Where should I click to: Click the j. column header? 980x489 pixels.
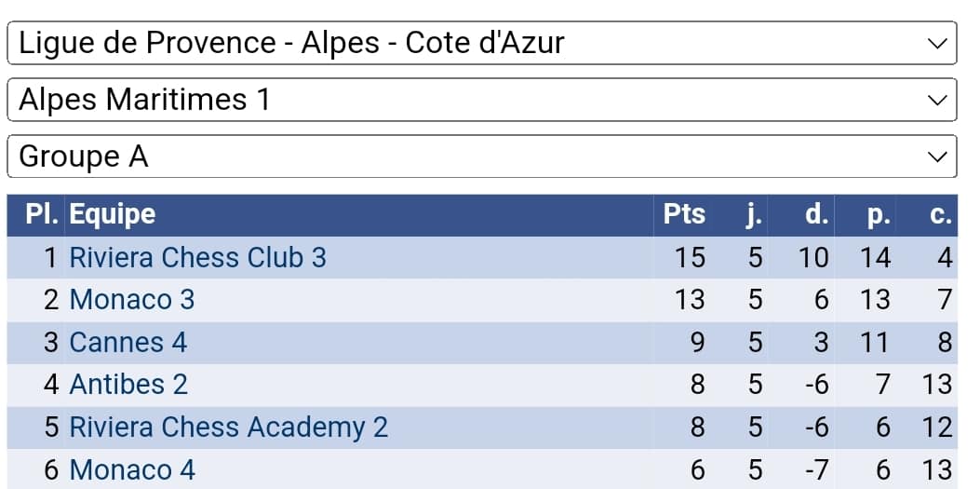754,214
